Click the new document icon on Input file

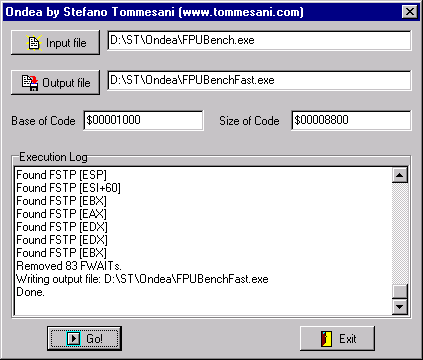[x=34, y=43]
